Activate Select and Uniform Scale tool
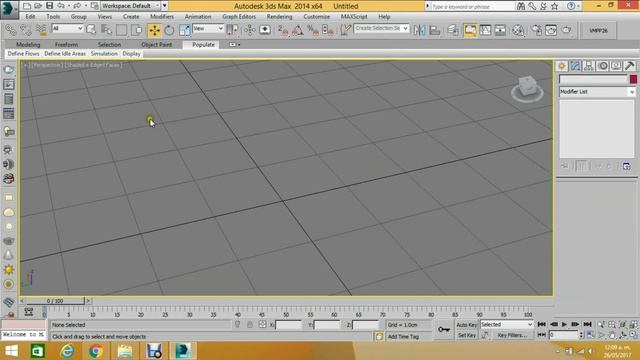Screen dimensions: 640x360 (x=184, y=30)
